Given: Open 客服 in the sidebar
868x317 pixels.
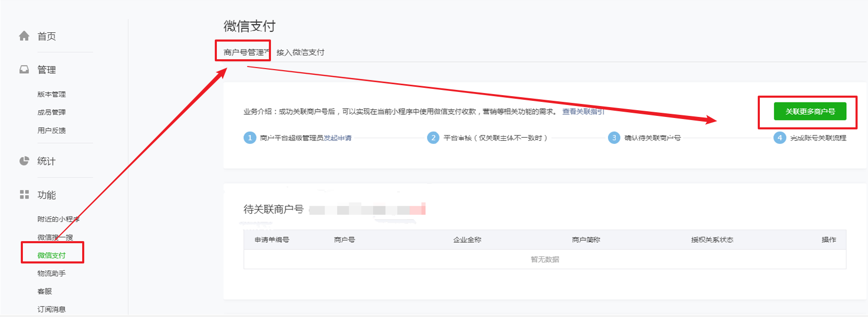Looking at the screenshot, I should click(x=45, y=292).
